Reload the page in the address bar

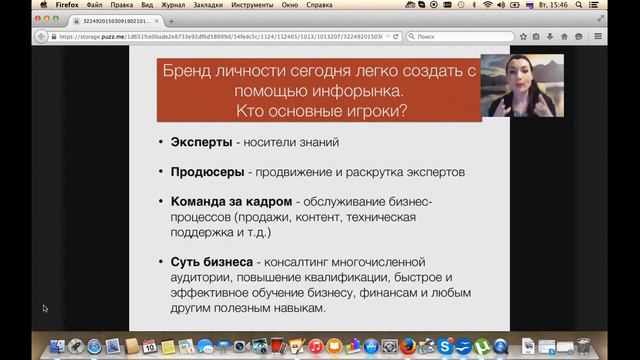[x=396, y=36]
